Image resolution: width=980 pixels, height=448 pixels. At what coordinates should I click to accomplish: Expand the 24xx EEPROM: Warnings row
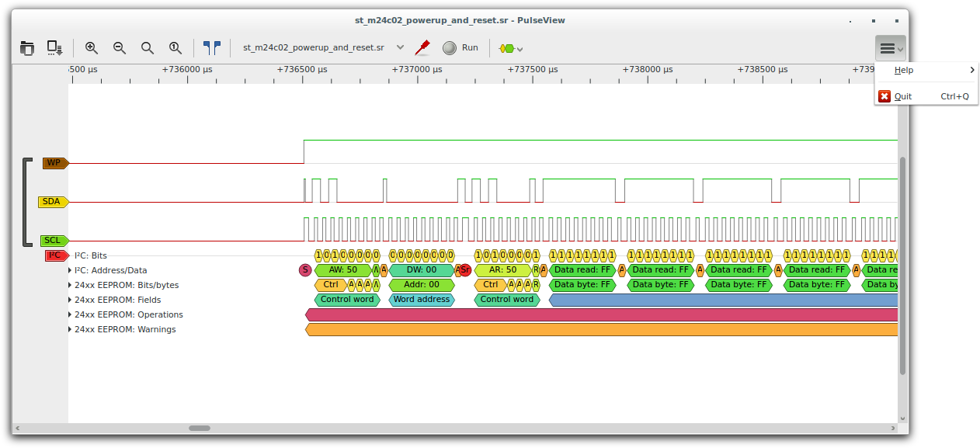click(71, 330)
